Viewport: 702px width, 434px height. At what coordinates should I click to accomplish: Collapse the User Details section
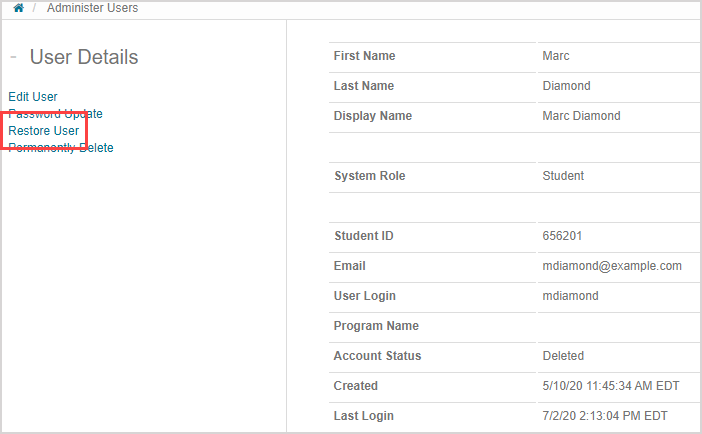pyautogui.click(x=12, y=57)
